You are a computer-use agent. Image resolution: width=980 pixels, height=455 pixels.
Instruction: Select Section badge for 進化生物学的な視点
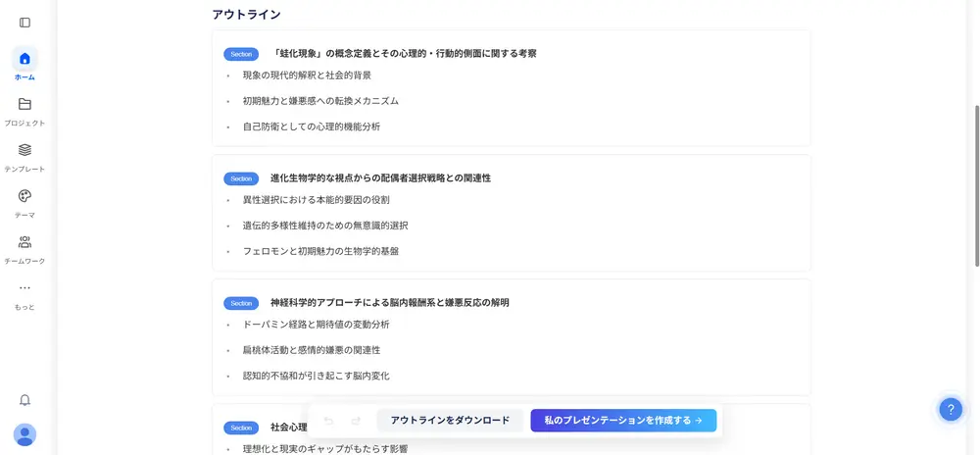coord(241,178)
